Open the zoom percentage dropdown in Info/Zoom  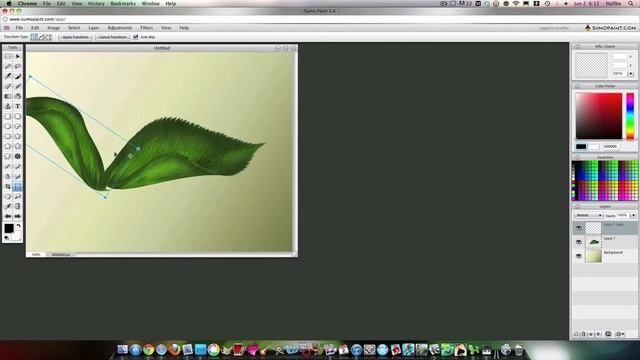pyautogui.click(x=631, y=74)
